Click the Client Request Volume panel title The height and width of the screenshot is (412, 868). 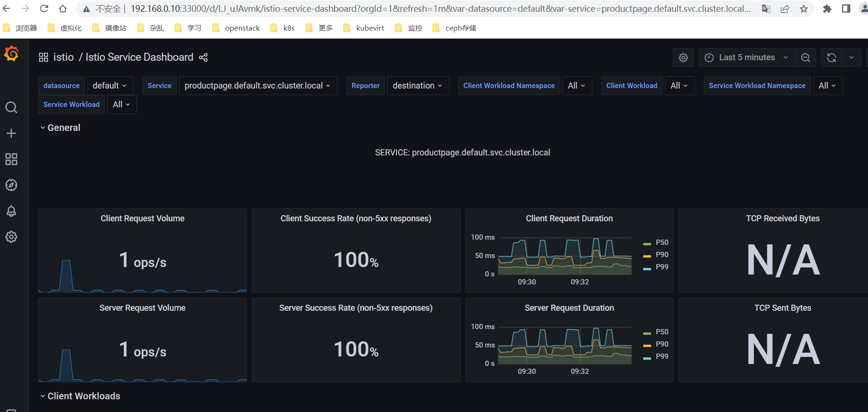click(143, 218)
